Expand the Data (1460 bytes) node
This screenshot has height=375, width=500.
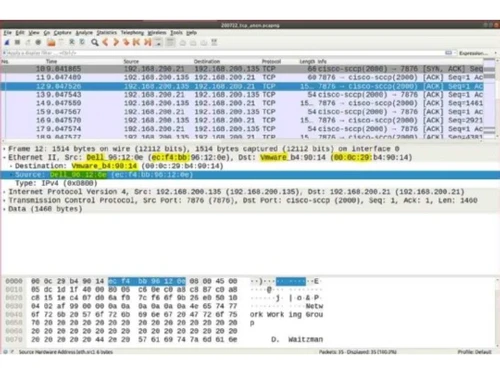click(5, 209)
